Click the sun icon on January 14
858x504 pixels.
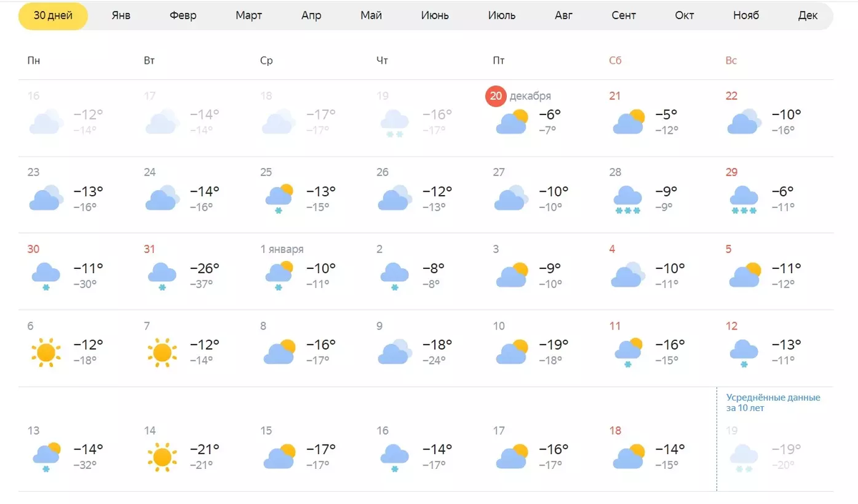(x=162, y=455)
